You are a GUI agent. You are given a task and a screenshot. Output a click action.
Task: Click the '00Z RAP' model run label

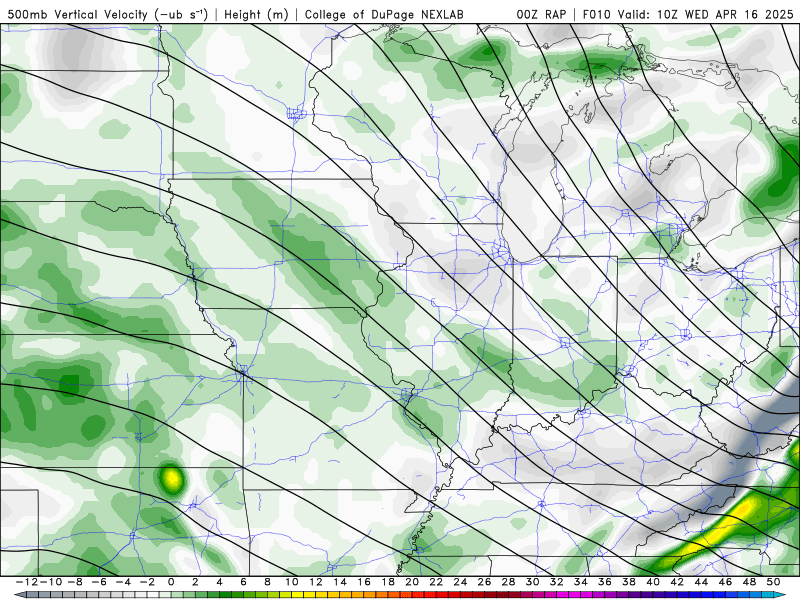click(x=541, y=14)
